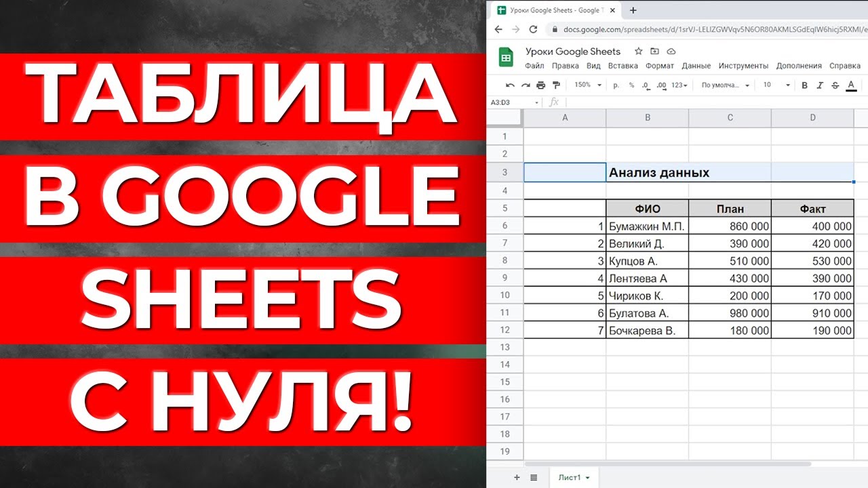Click the Факт header cell
868x488 pixels.
tap(813, 209)
